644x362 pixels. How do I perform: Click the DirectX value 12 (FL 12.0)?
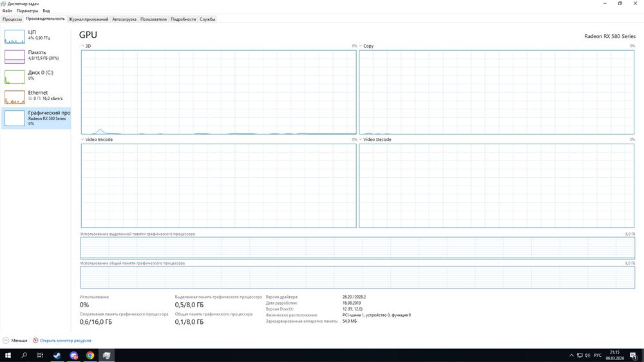352,309
